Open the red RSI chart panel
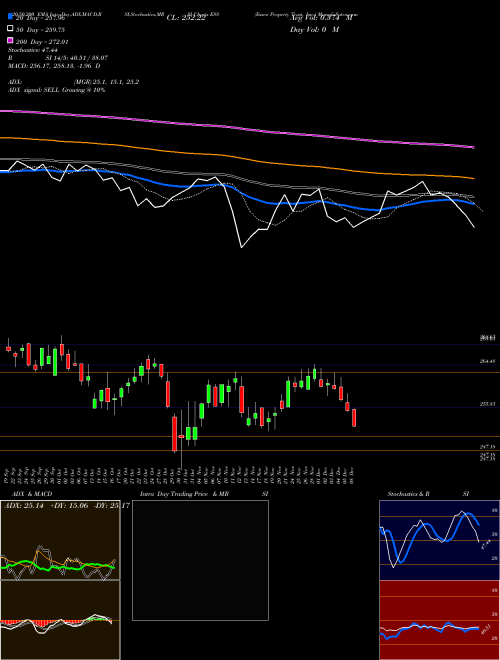Image resolution: width=500 pixels, height=660 pixels. coord(439,620)
